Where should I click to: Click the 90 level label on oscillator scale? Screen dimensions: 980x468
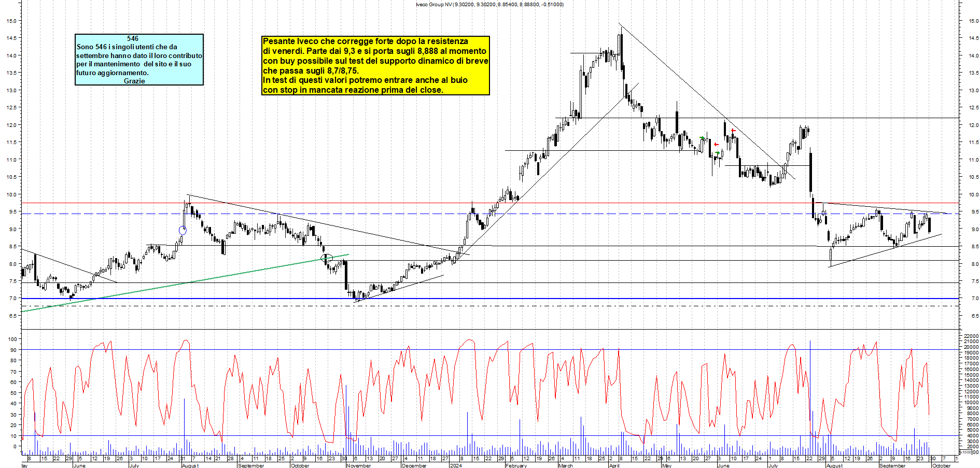coord(13,350)
